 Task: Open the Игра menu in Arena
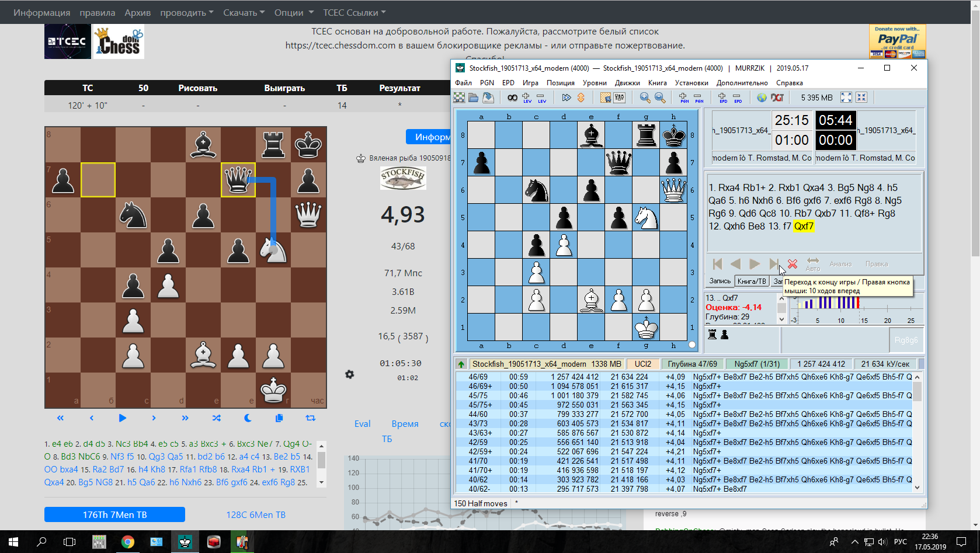tap(530, 83)
